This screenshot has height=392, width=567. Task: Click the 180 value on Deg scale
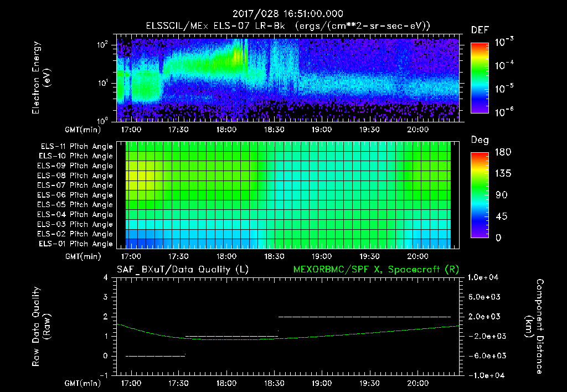pyautogui.click(x=503, y=152)
